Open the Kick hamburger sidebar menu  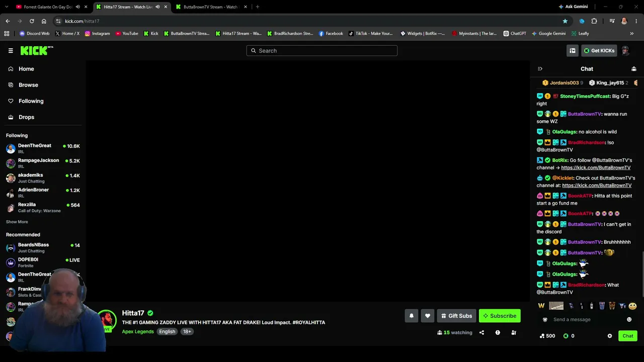point(11,51)
